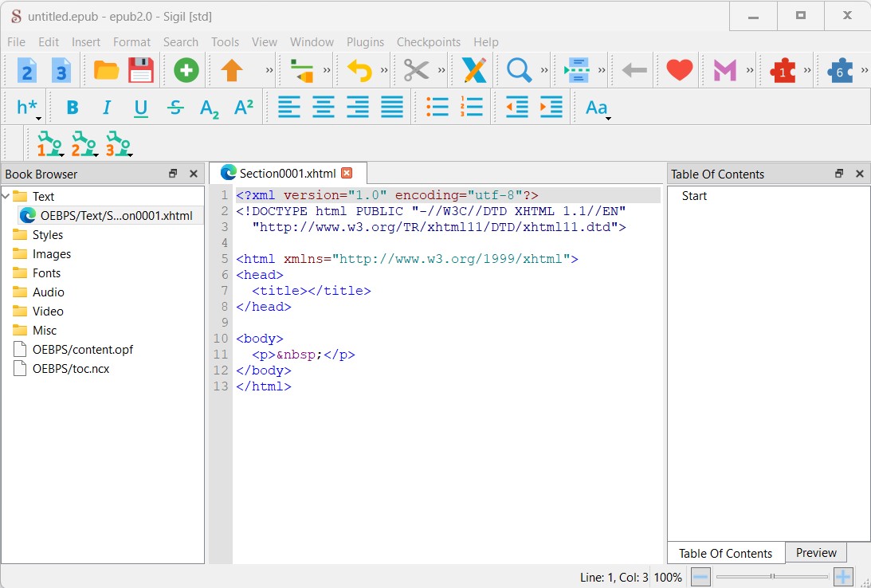Click the Save floppy disk icon
The width and height of the screenshot is (871, 588).
[x=141, y=70]
